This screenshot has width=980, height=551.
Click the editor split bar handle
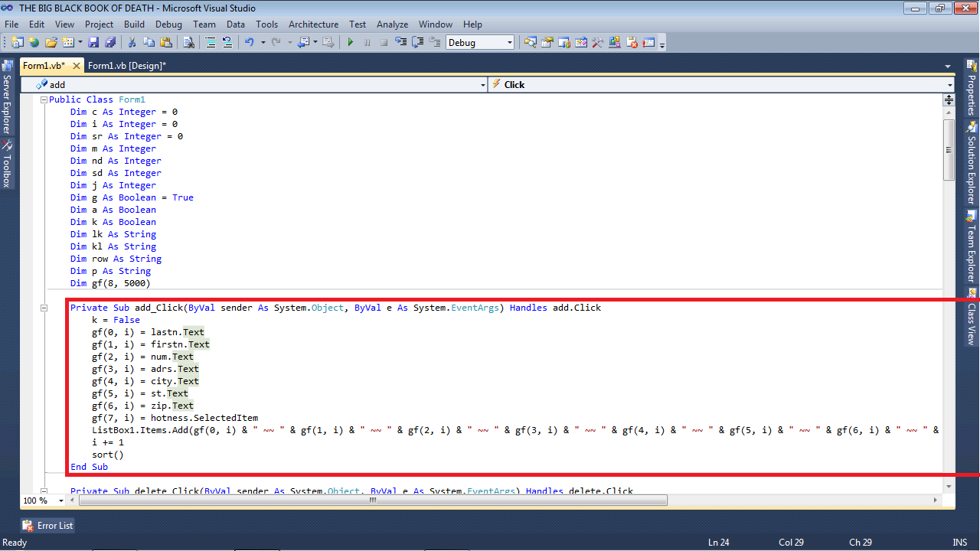[x=949, y=99]
